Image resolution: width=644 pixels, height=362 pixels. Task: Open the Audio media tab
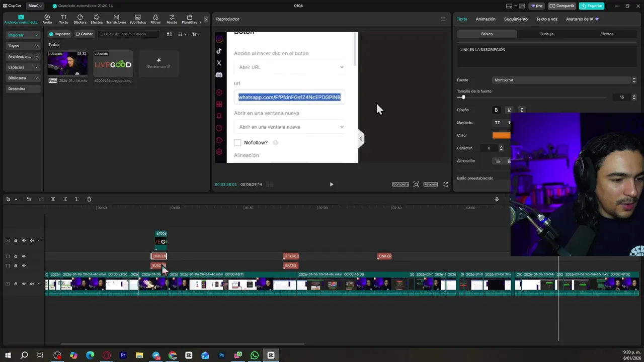click(47, 19)
